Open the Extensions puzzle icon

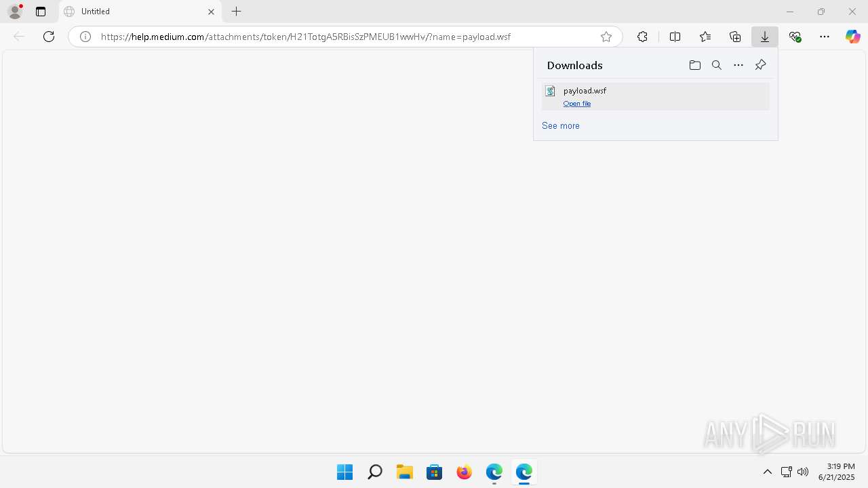tap(642, 37)
